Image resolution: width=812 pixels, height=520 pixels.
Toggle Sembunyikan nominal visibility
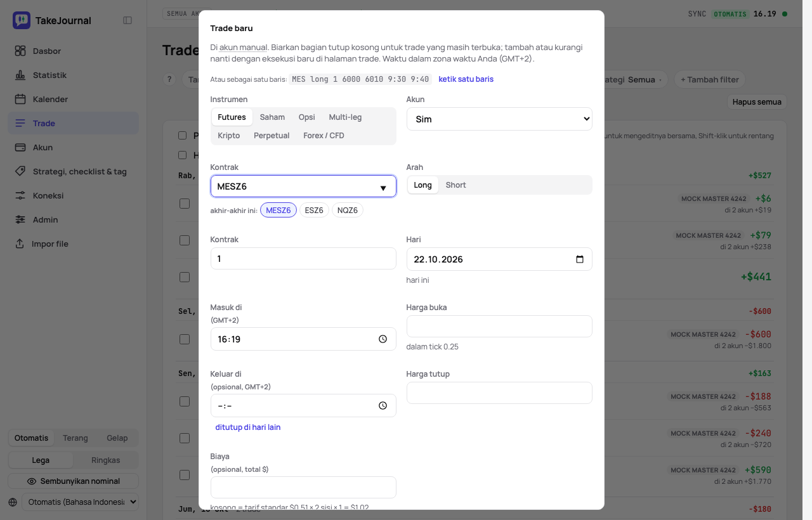pyautogui.click(x=73, y=481)
